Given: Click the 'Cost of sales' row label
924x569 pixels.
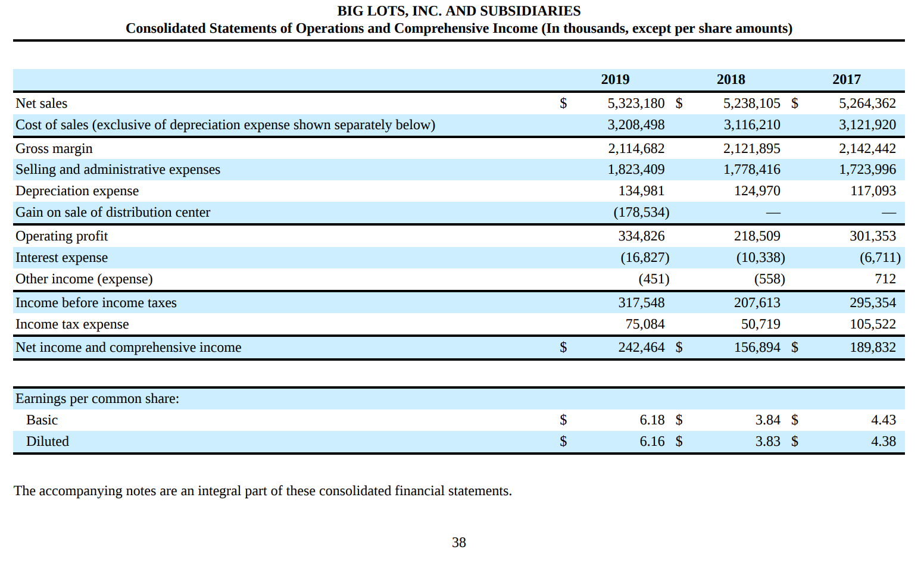Looking at the screenshot, I should tap(225, 124).
